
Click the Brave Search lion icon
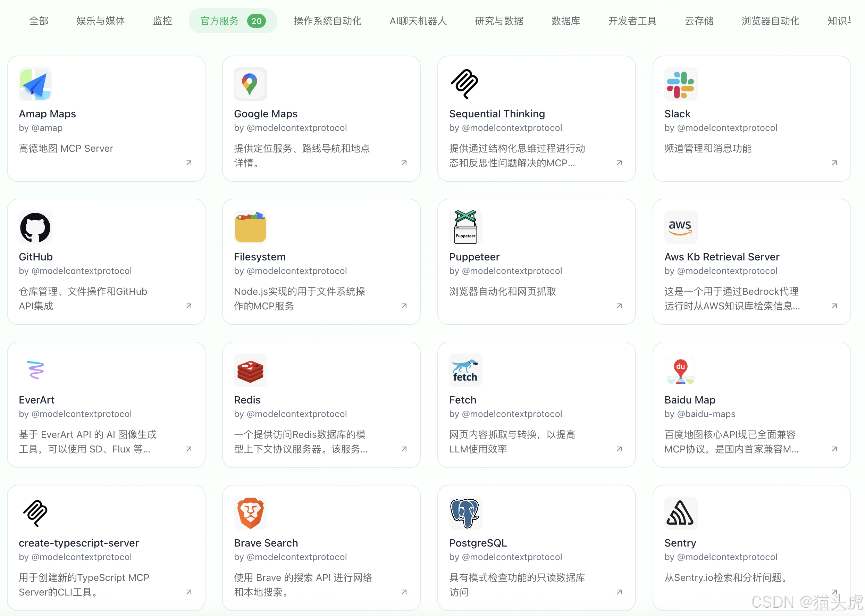pos(250,513)
